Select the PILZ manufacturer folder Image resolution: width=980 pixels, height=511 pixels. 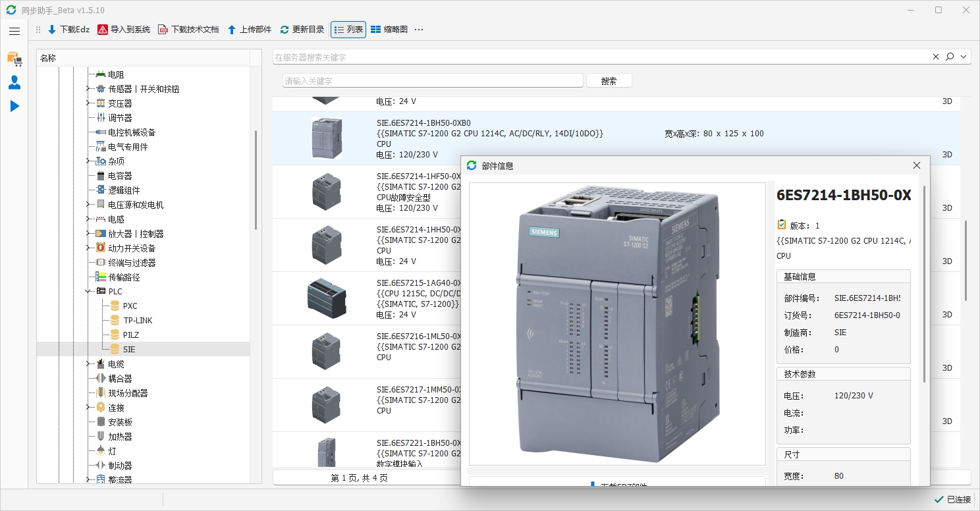pos(130,335)
